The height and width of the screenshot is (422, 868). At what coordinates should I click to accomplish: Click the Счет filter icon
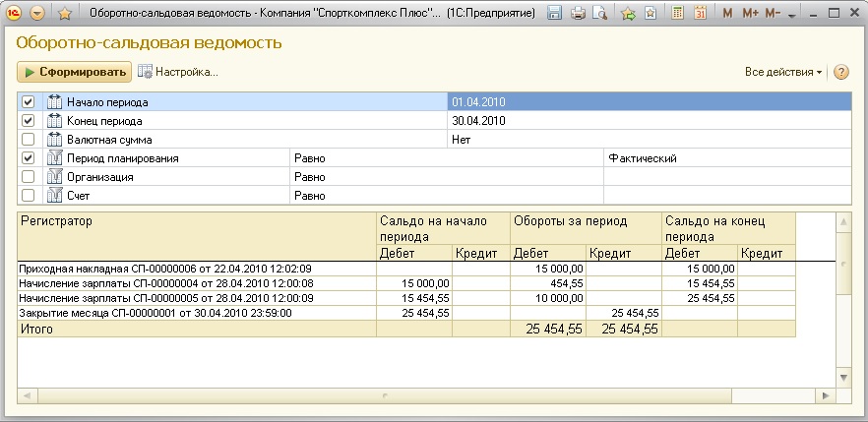tap(55, 195)
